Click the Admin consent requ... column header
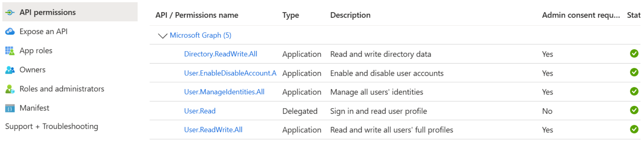This screenshot has height=143, width=644. tap(581, 15)
